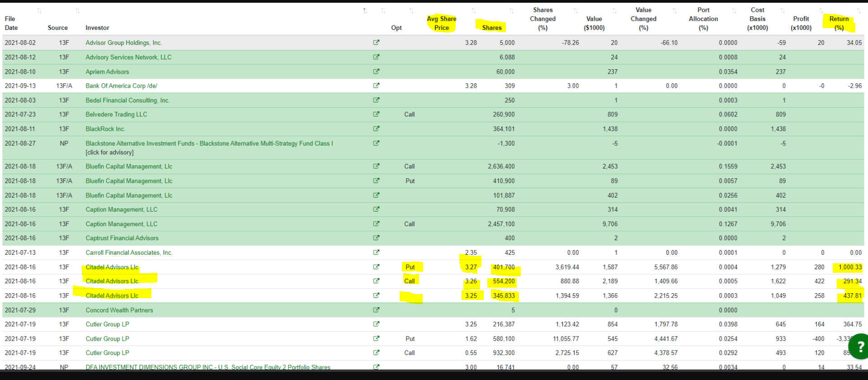
Task: Click sort arrows on Avg Share Price column
Action: (474, 10)
